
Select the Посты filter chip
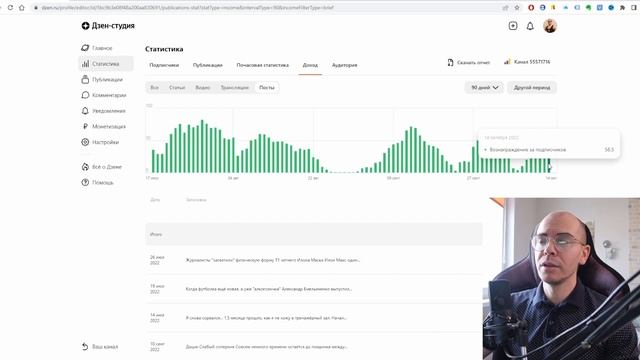click(267, 87)
